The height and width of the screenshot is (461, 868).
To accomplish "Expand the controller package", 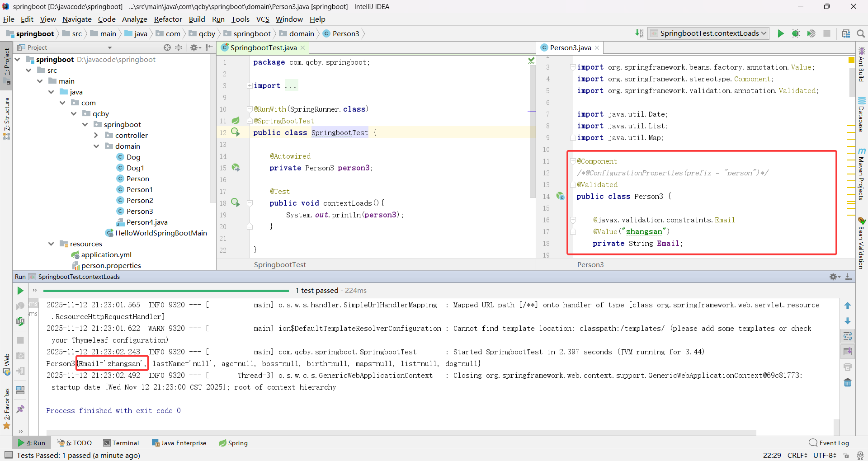I will pyautogui.click(x=96, y=136).
